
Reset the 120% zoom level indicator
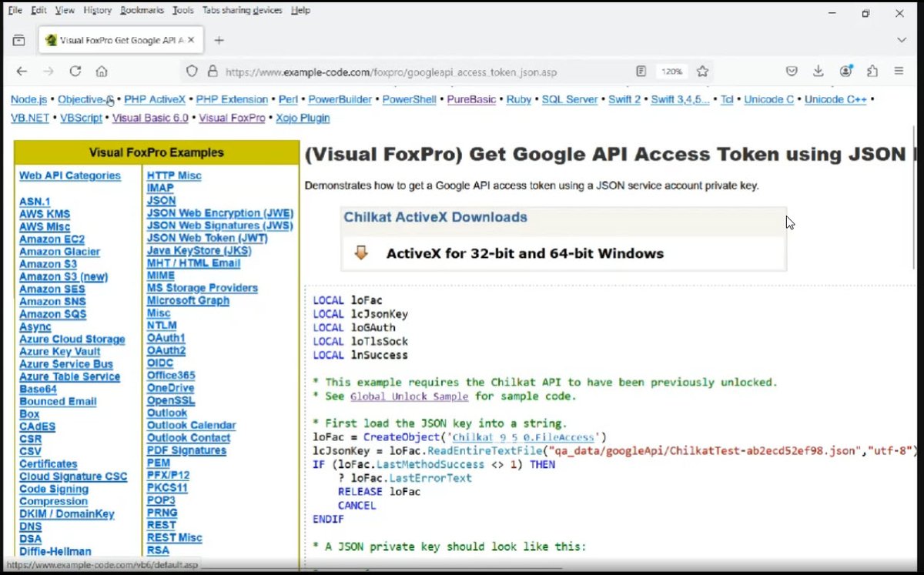pyautogui.click(x=671, y=71)
